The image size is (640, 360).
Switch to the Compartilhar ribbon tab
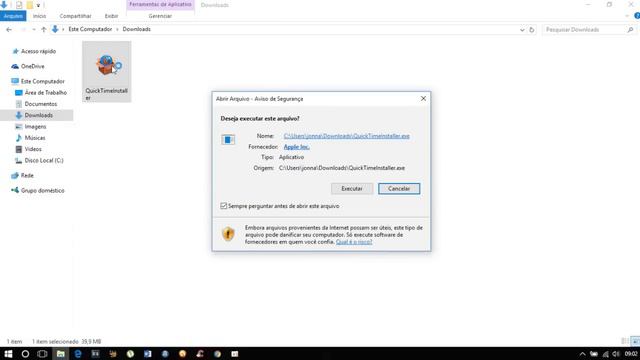76,16
